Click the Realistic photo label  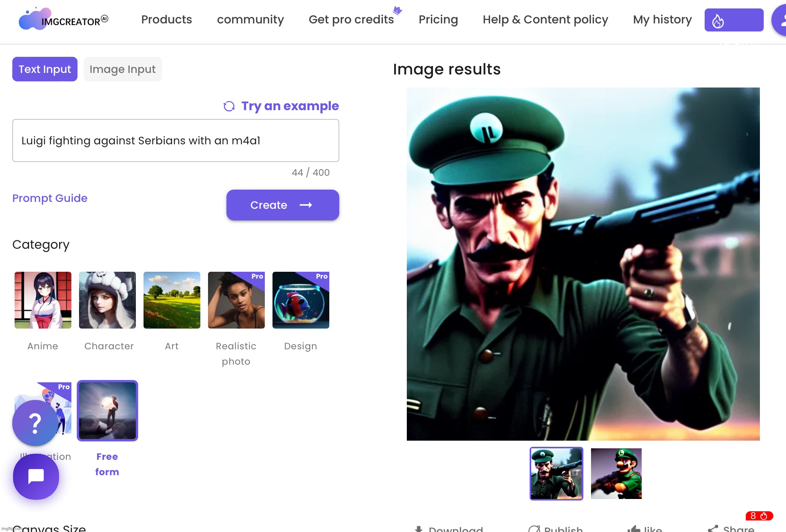pos(236,354)
